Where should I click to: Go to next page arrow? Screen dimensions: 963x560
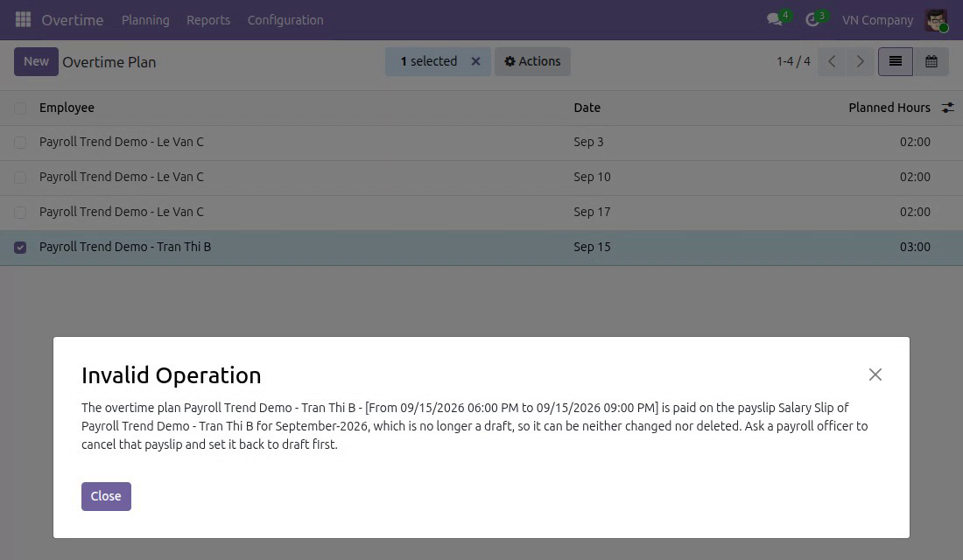[860, 61]
